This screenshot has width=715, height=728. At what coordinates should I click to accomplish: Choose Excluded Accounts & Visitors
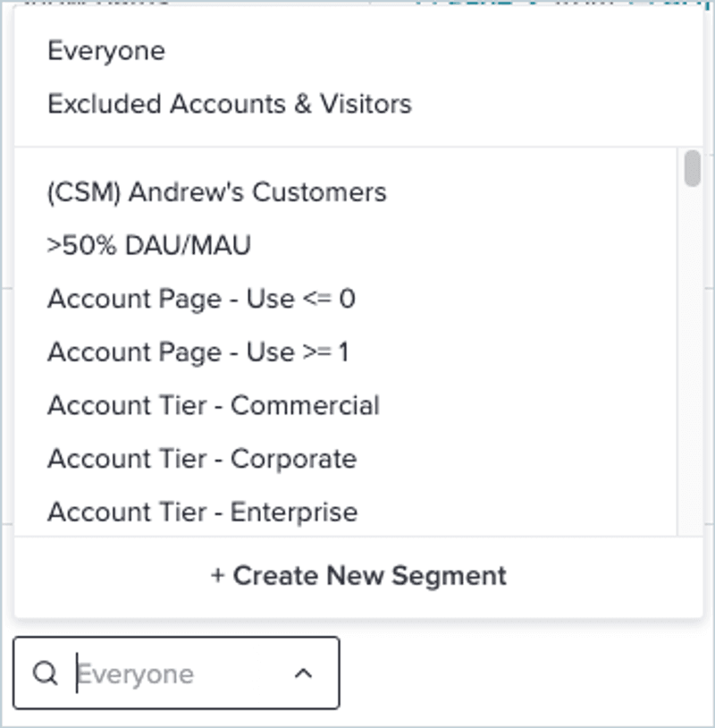click(229, 104)
